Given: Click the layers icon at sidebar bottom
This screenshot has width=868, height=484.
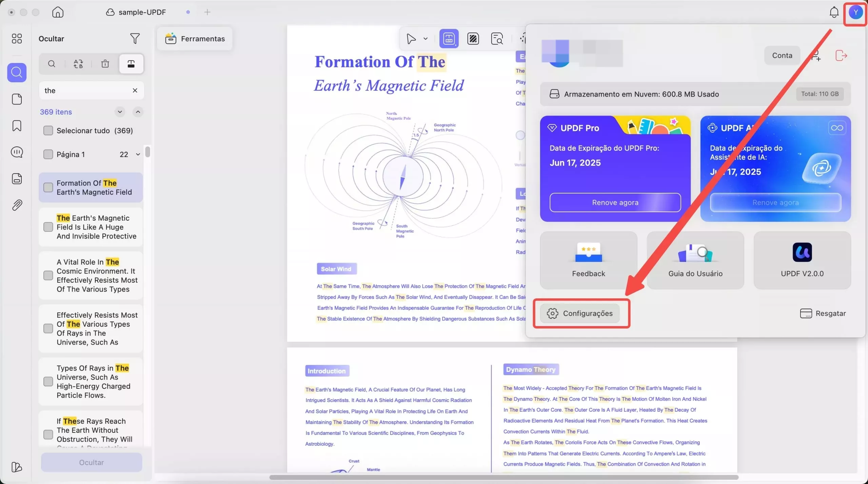Looking at the screenshot, I should click(x=17, y=467).
